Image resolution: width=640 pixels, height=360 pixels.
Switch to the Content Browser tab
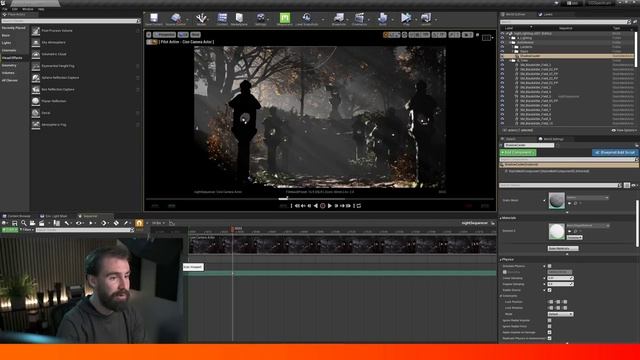17,216
